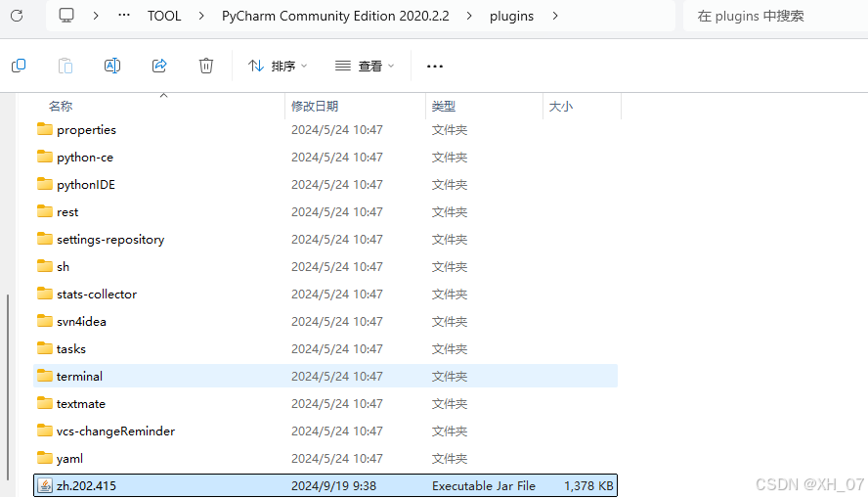Click the folder icon beside tasks
The height and width of the screenshot is (499, 868).
[45, 347]
